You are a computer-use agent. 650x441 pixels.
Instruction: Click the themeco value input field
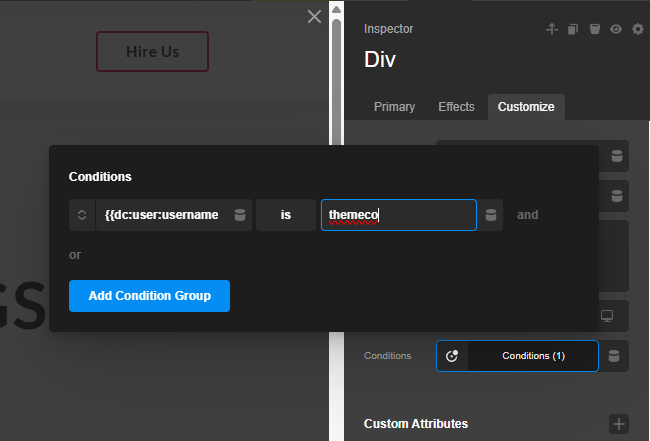pyautogui.click(x=399, y=215)
